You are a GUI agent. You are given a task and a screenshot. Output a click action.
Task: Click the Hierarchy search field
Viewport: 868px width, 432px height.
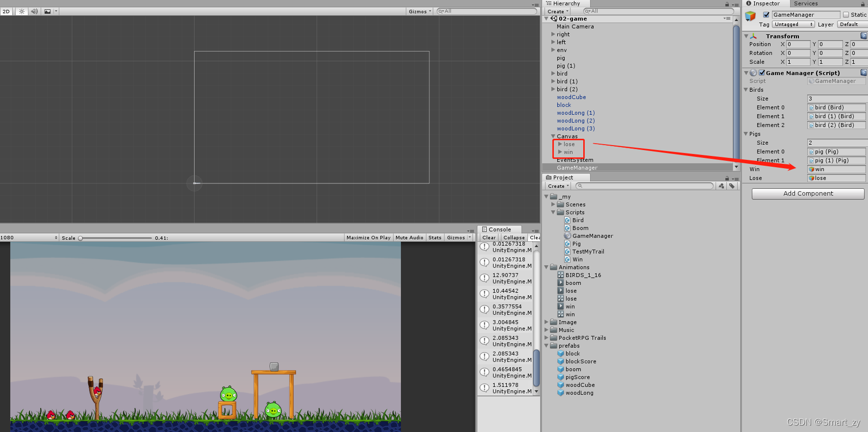click(658, 11)
